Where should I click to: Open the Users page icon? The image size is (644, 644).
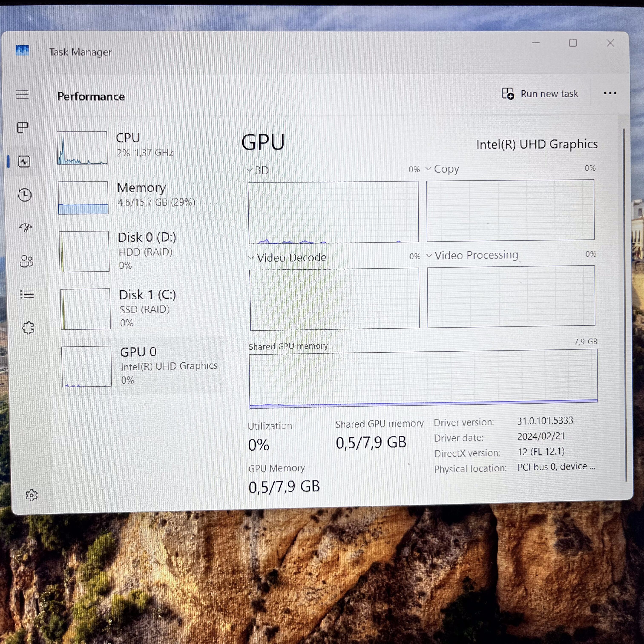(x=27, y=261)
